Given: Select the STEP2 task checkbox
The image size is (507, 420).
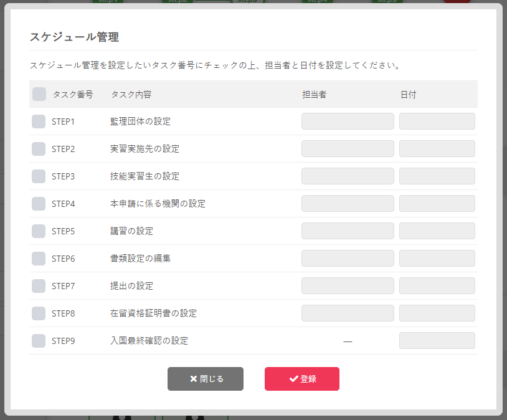Looking at the screenshot, I should pos(39,149).
